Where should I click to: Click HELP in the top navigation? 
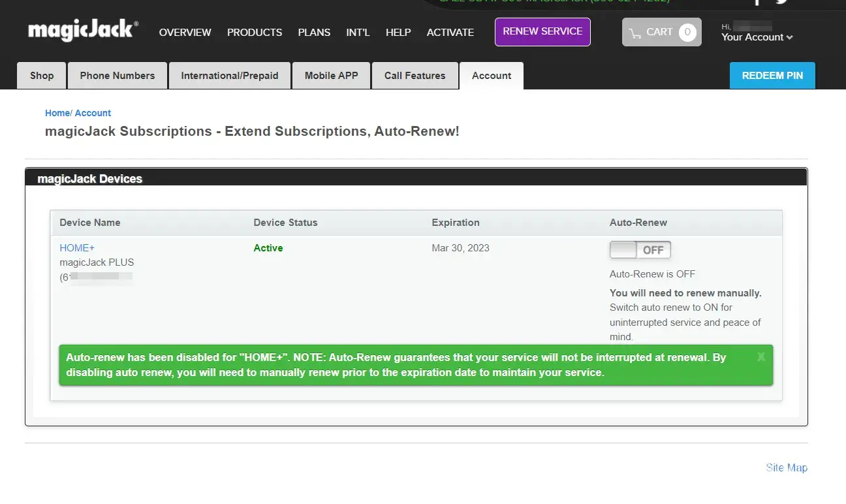point(398,32)
